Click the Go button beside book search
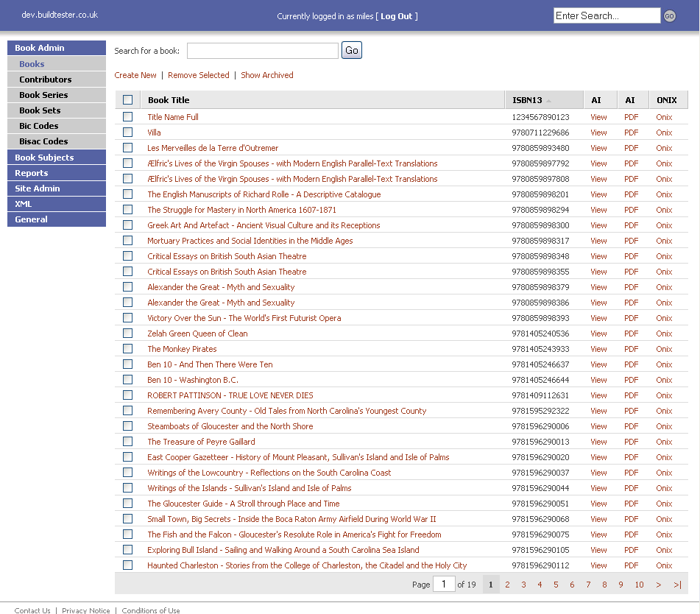The height and width of the screenshot is (614, 700). tap(352, 50)
